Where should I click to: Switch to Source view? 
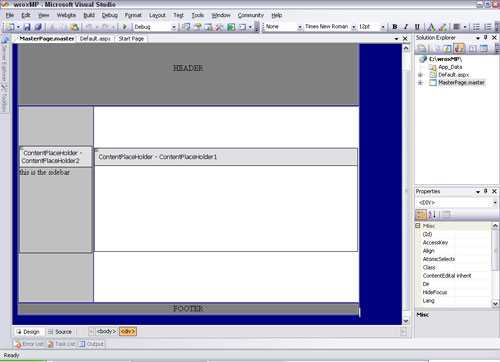click(60, 332)
